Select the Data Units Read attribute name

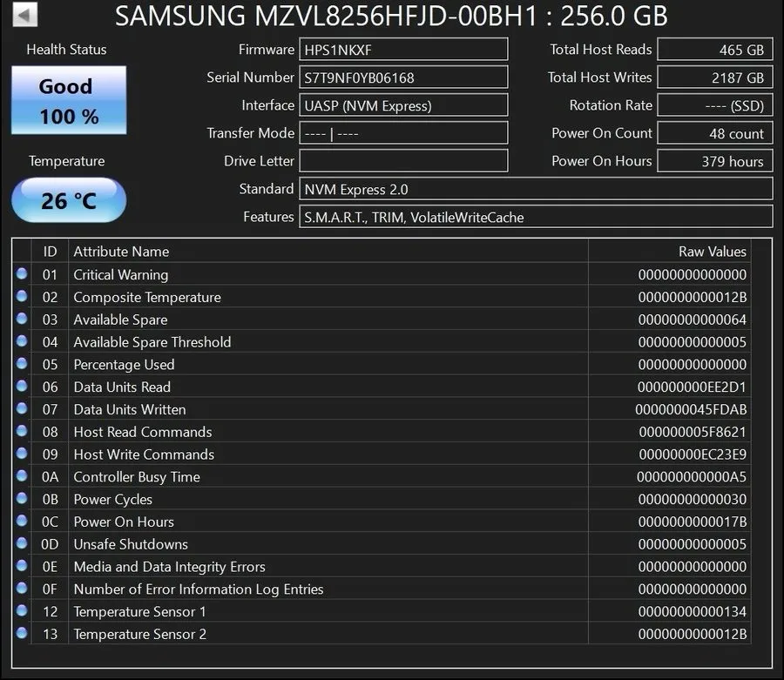point(122,387)
